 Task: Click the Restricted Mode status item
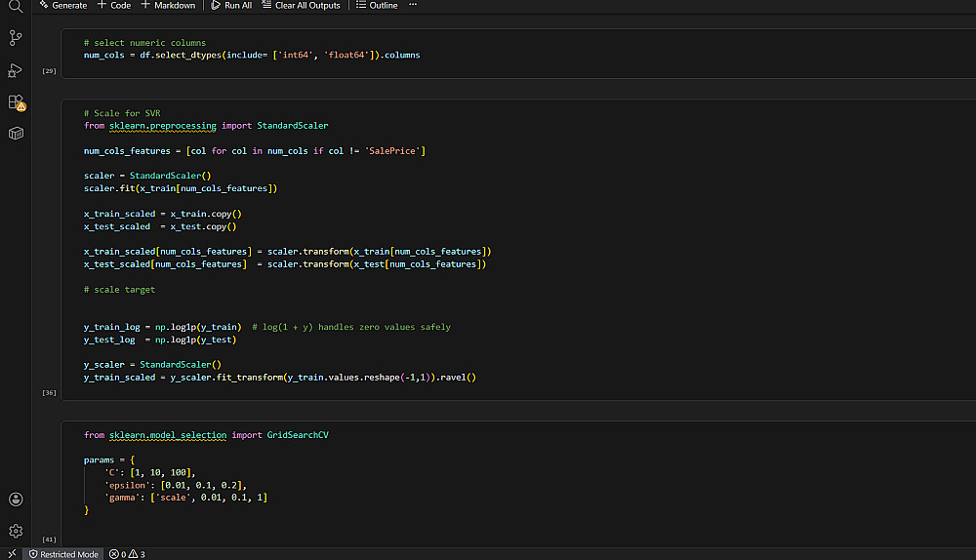point(63,553)
